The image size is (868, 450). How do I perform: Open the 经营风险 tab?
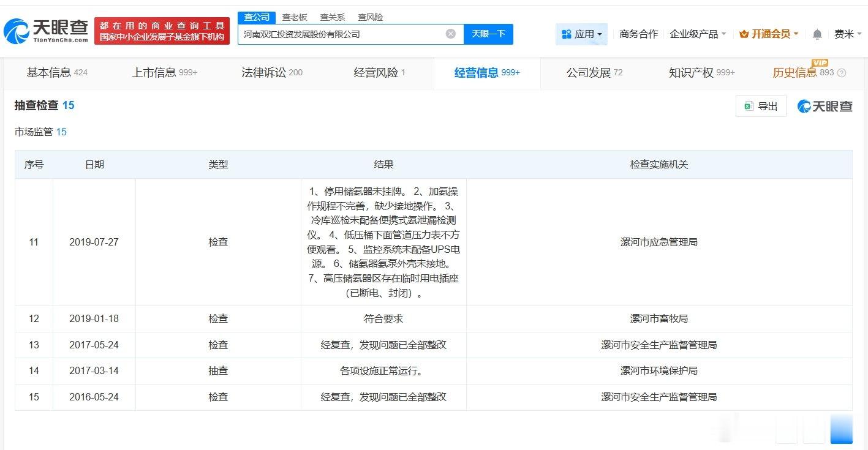[x=380, y=73]
